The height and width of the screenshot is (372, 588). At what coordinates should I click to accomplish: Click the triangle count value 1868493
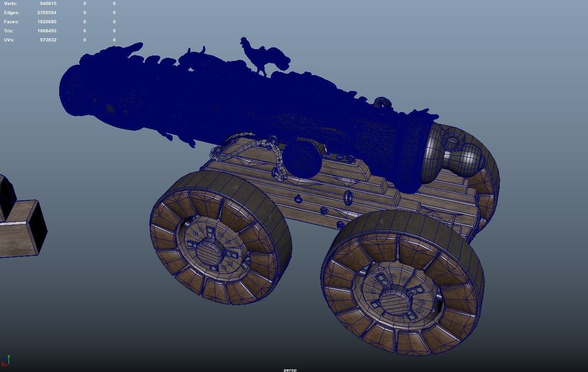(47, 31)
